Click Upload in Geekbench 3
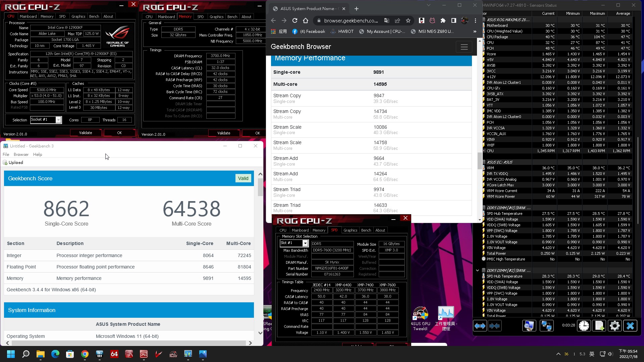 coord(13,163)
